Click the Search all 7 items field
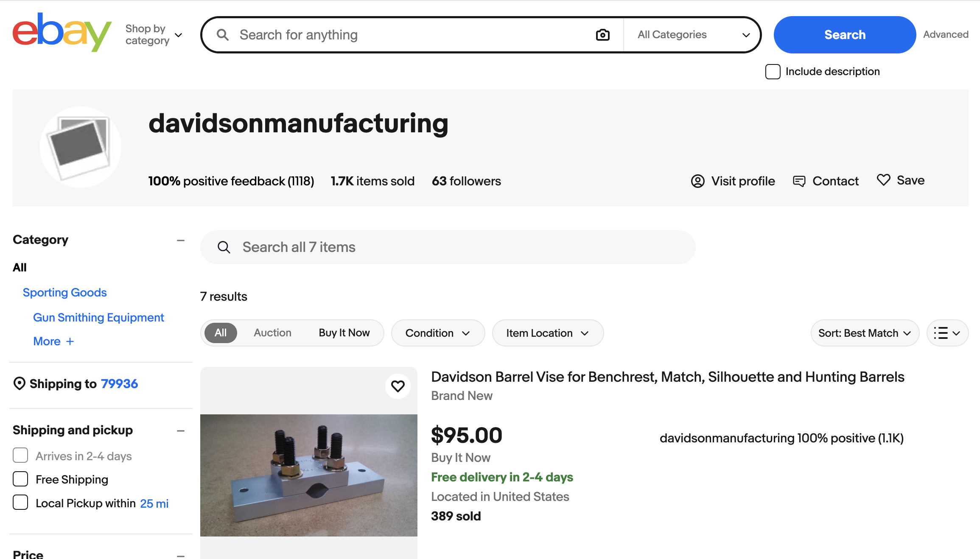This screenshot has width=980, height=559. tap(448, 247)
